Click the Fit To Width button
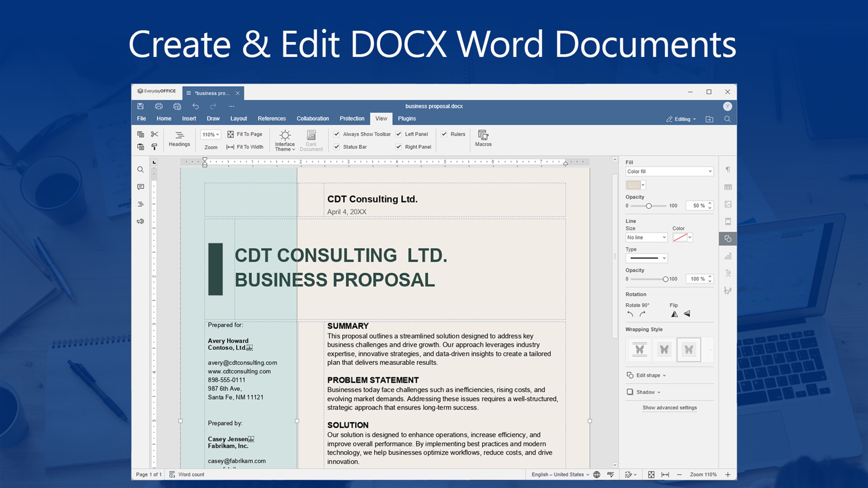Viewport: 868px width, 488px height. pos(245,147)
